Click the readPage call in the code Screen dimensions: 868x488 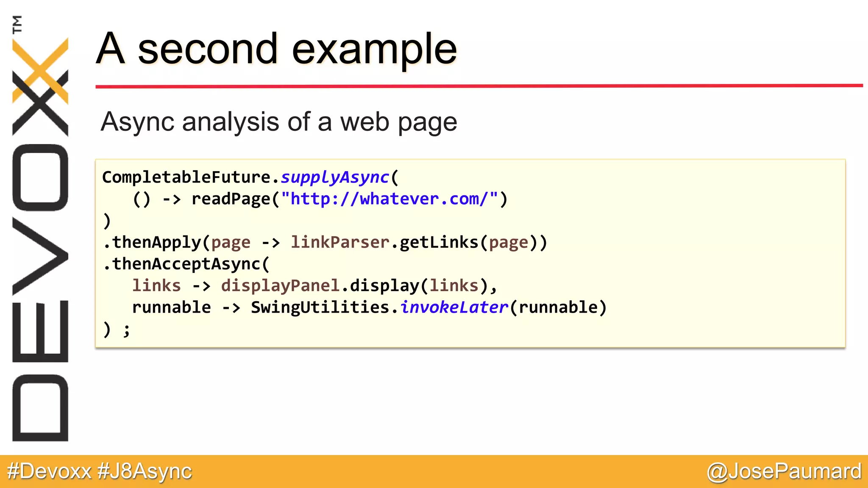click(x=231, y=199)
